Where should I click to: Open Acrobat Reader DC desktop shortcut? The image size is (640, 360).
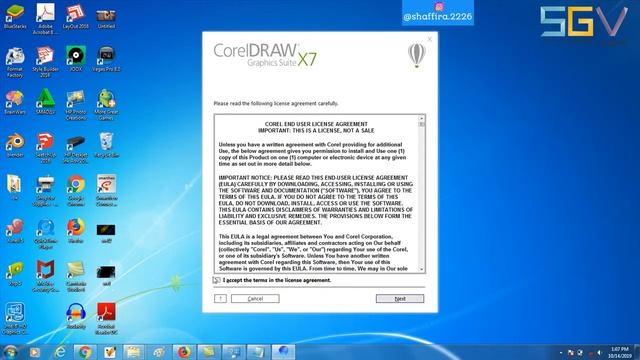pos(106,319)
